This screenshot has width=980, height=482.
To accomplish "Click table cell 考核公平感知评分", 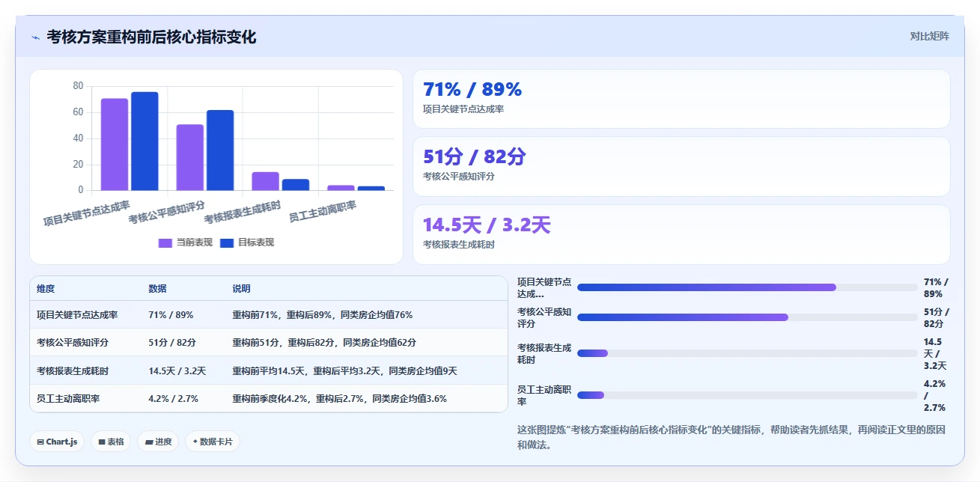I will [x=73, y=343].
